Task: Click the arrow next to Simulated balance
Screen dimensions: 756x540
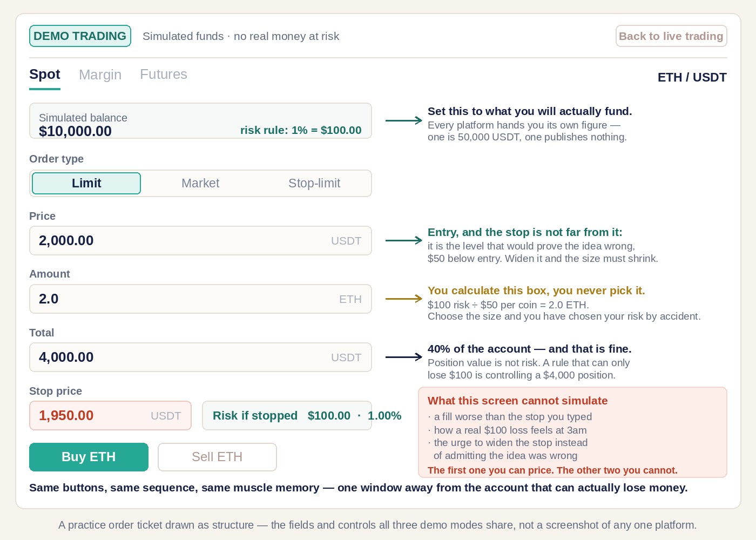Action: [404, 120]
